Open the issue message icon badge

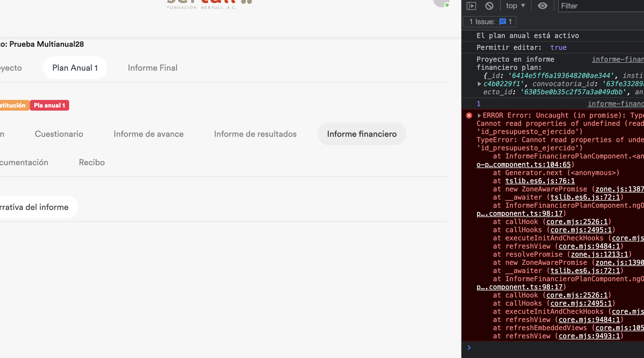coord(503,22)
